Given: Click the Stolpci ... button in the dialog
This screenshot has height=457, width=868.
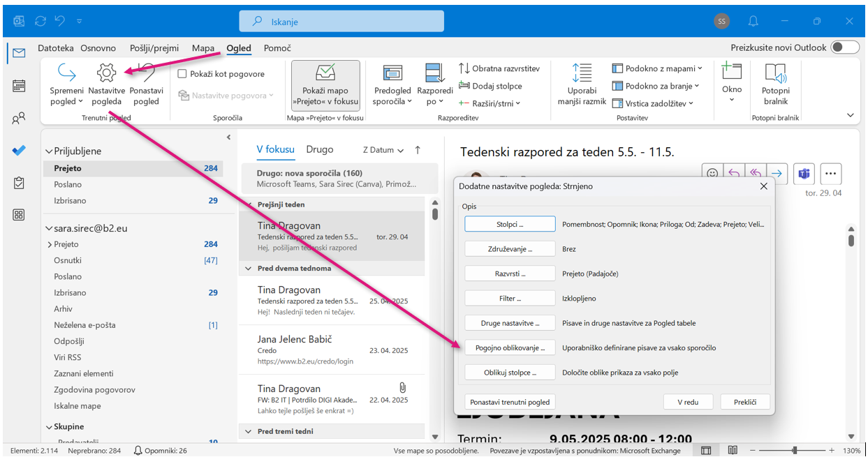Looking at the screenshot, I should 510,224.
